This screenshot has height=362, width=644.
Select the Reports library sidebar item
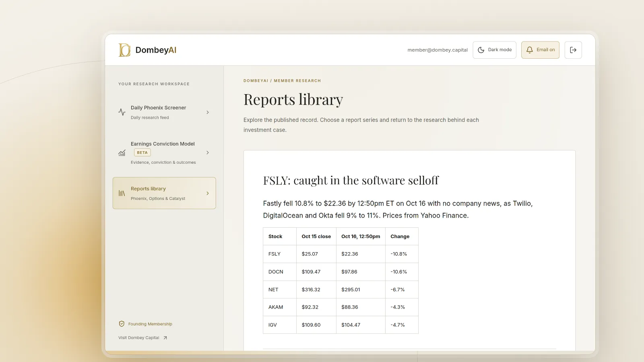(x=164, y=193)
